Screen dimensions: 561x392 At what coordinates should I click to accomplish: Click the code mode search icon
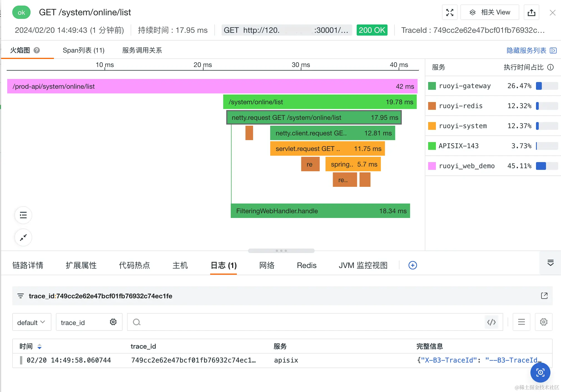tap(491, 322)
